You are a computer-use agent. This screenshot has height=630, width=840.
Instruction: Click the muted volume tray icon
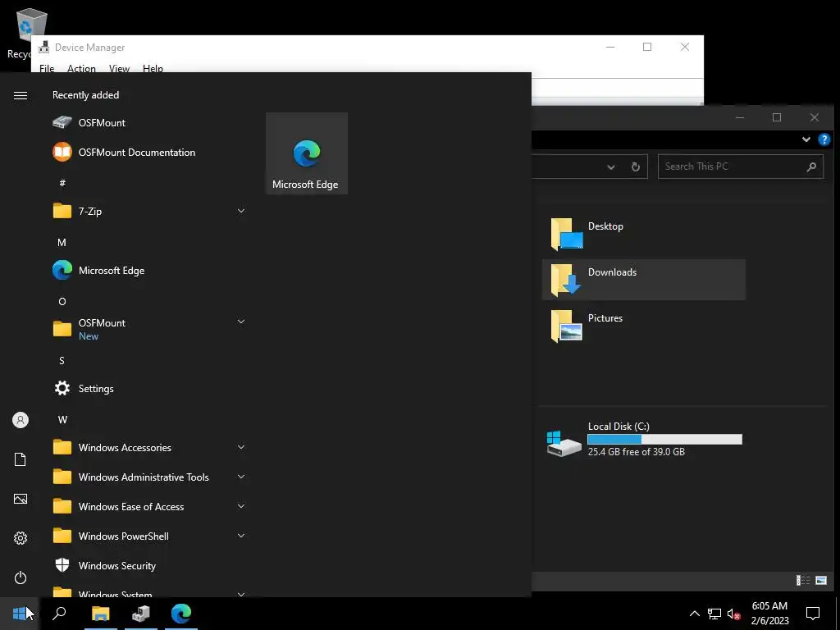[x=733, y=614]
